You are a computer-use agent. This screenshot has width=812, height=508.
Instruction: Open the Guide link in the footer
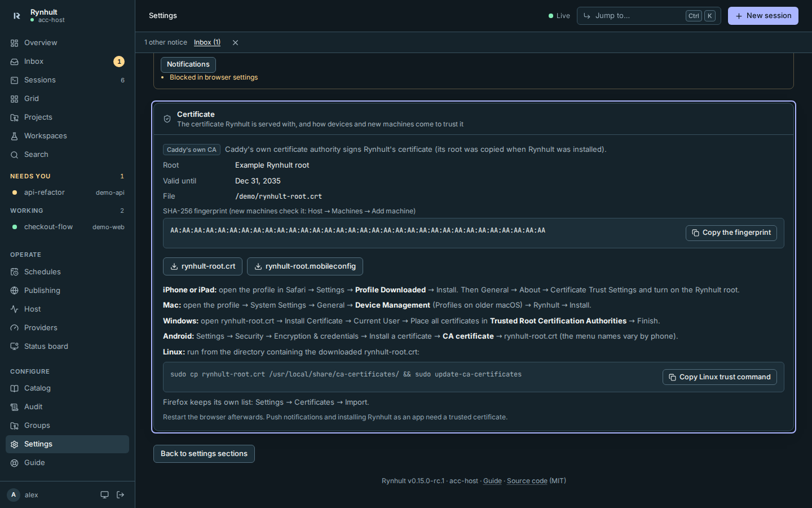pos(492,481)
